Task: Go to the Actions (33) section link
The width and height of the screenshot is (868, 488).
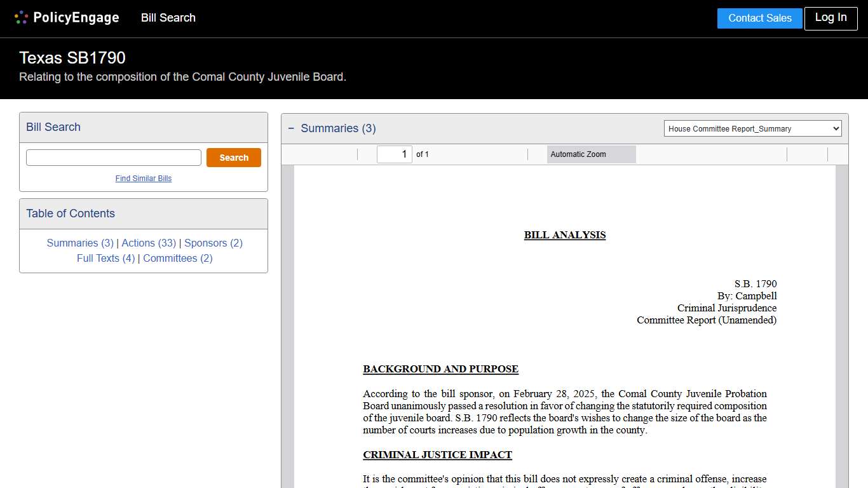Action: click(149, 243)
